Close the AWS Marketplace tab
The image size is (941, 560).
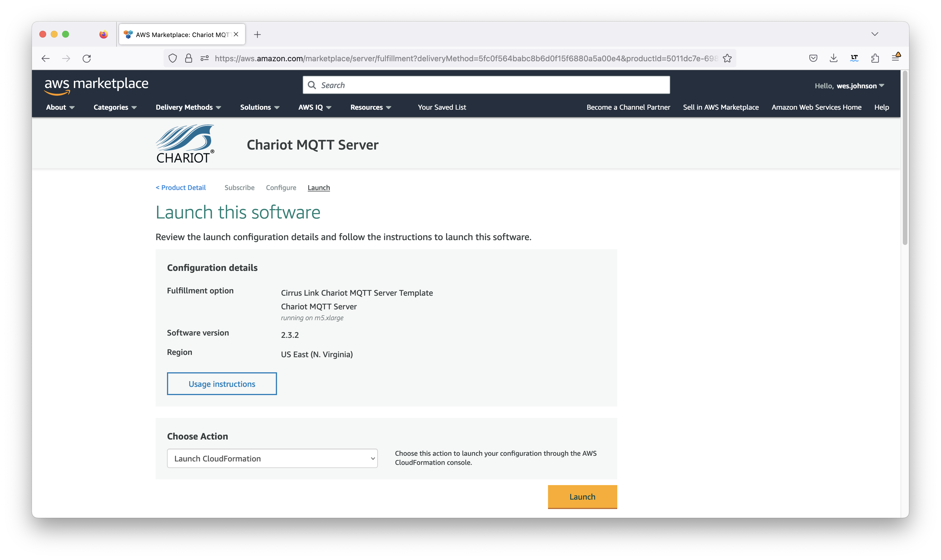coord(236,34)
